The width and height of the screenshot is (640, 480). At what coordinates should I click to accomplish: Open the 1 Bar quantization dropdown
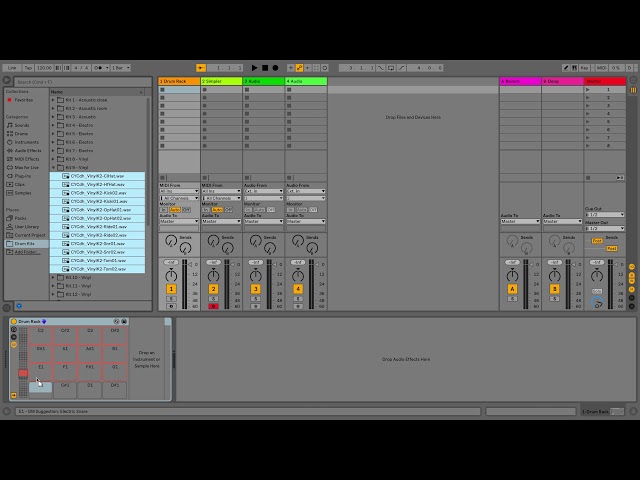(x=121, y=68)
